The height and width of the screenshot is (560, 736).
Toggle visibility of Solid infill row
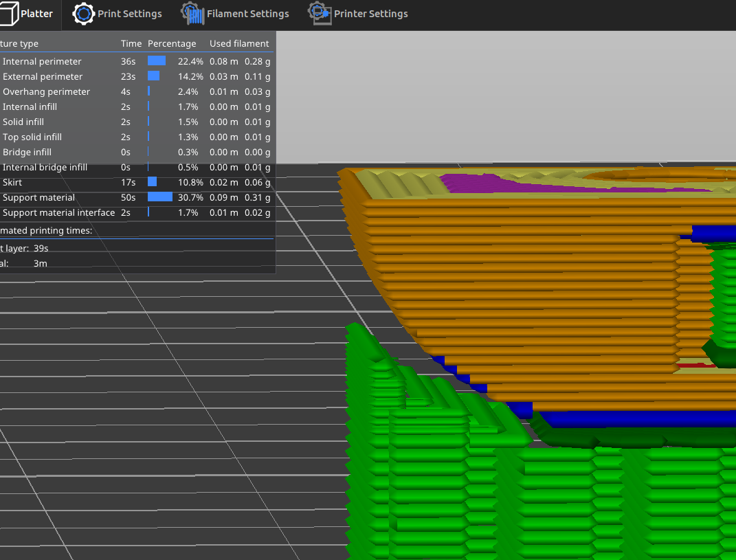137,122
